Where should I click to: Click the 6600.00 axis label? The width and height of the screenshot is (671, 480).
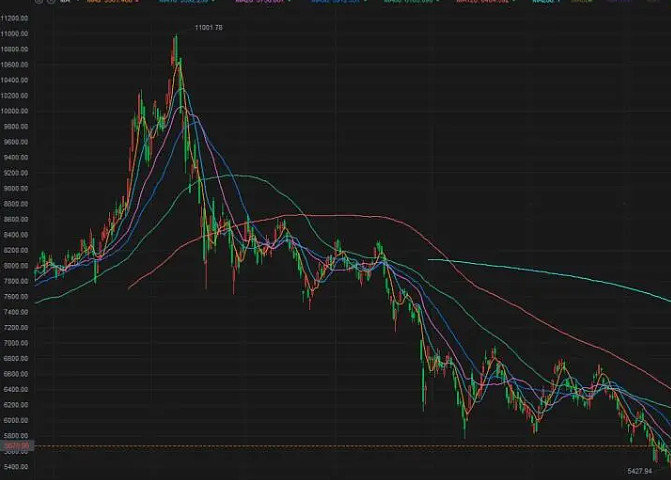pos(16,374)
